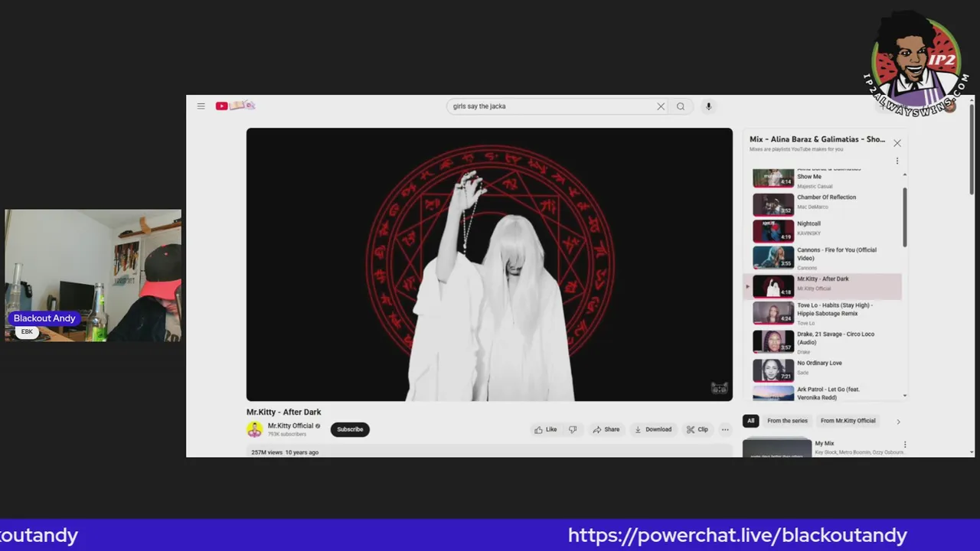Subscribe to Mr.Kitty Official

pos(350,429)
